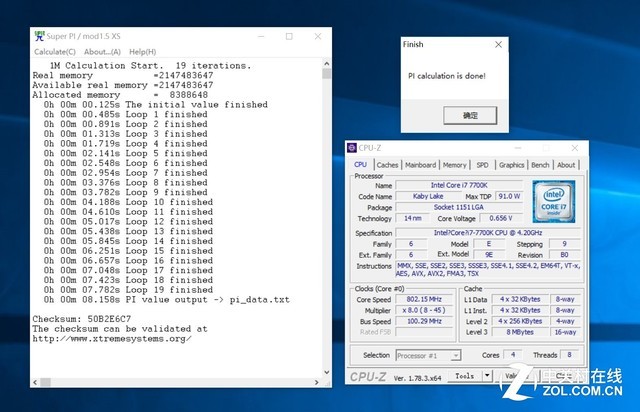Open the Help(H) menu in Super PI
This screenshot has width=640, height=412.
coord(142,52)
